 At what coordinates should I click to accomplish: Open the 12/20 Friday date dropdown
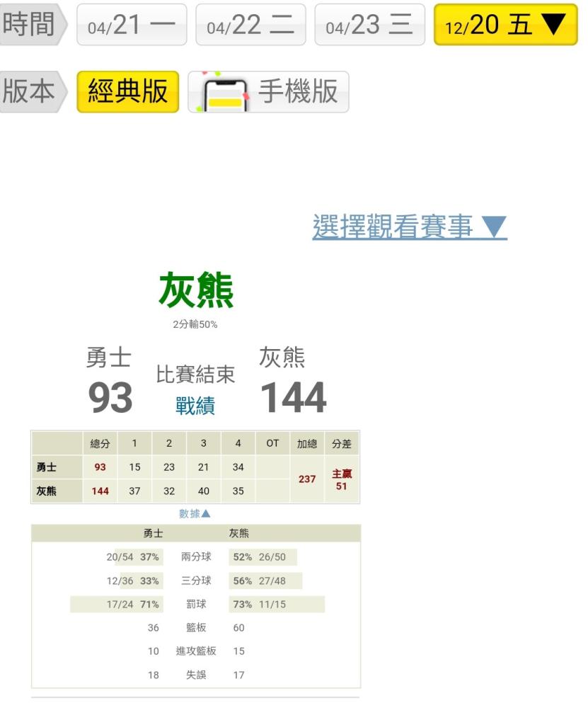(x=505, y=25)
